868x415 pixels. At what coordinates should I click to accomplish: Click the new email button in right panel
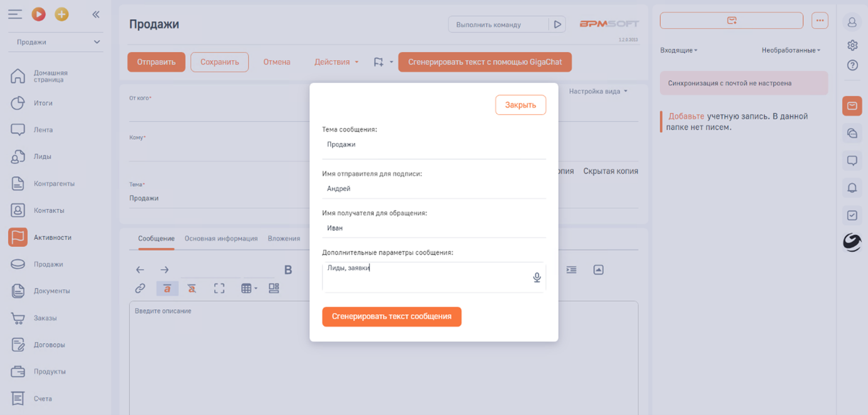[731, 21]
